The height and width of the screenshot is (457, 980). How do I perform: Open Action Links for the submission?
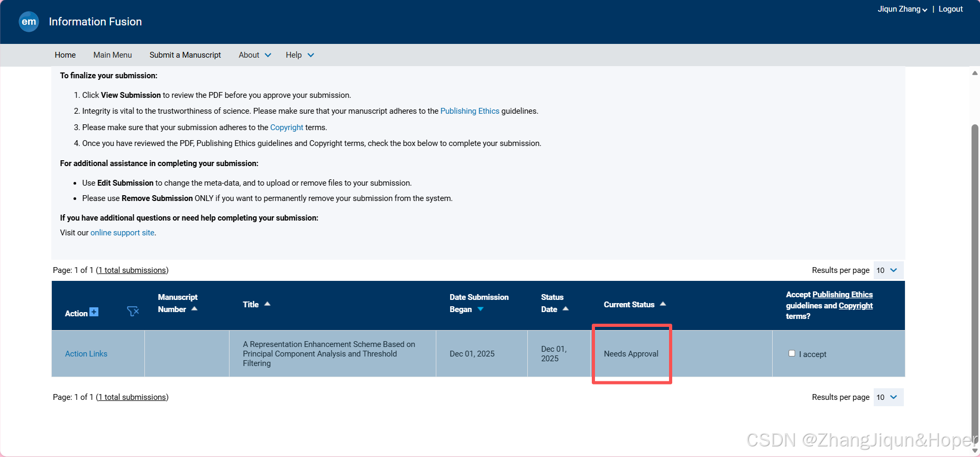(86, 354)
